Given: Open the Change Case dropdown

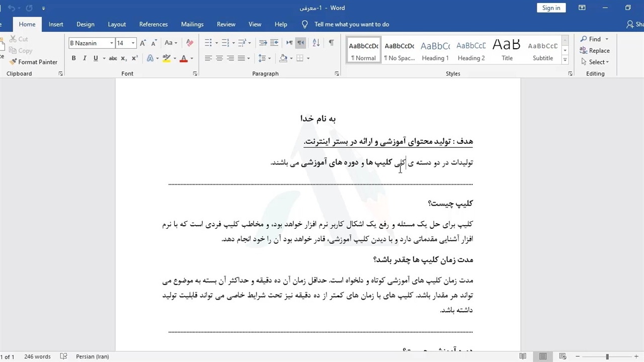Looking at the screenshot, I should (x=171, y=43).
